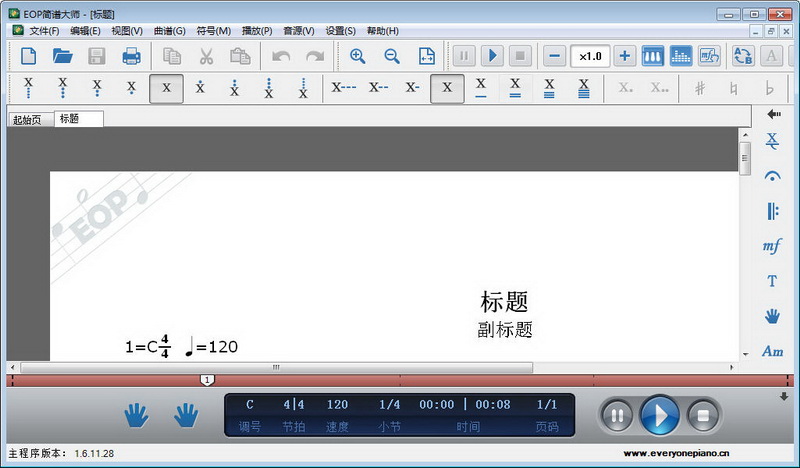Click the 副标题 subtitle text
Screen dimensions: 800x468
505,330
